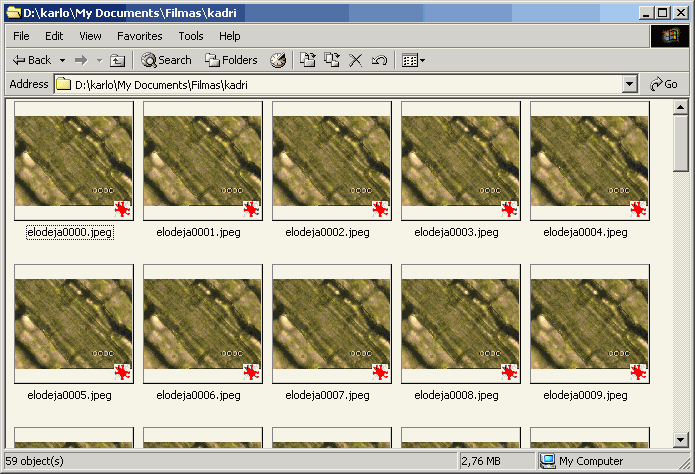This screenshot has width=695, height=474.
Task: Click file name elodeja0007.jpeg
Action: tap(328, 395)
